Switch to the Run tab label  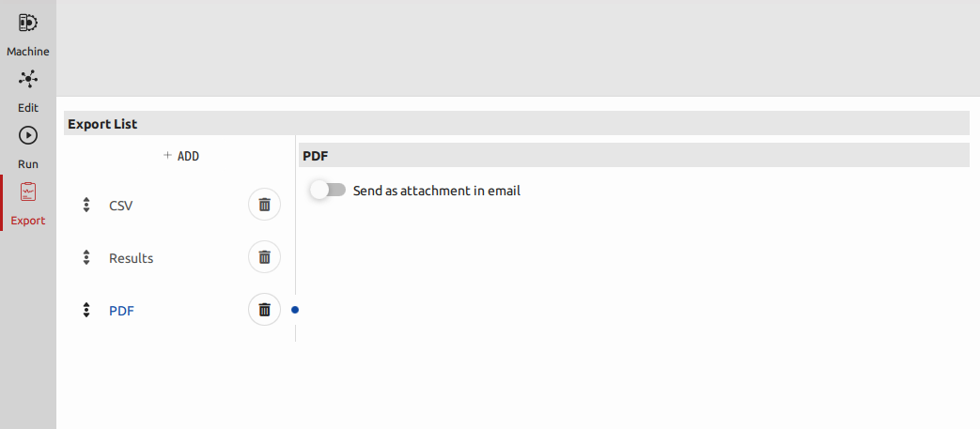28,164
